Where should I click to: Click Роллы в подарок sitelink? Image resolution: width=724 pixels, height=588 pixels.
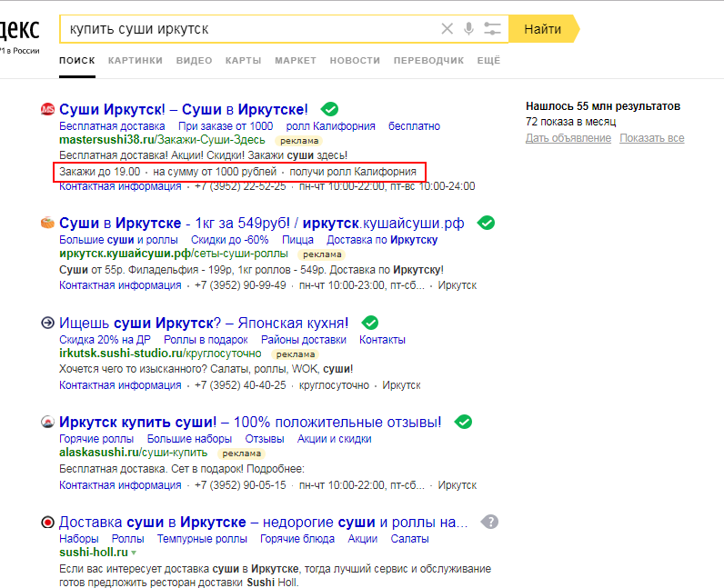(x=206, y=340)
